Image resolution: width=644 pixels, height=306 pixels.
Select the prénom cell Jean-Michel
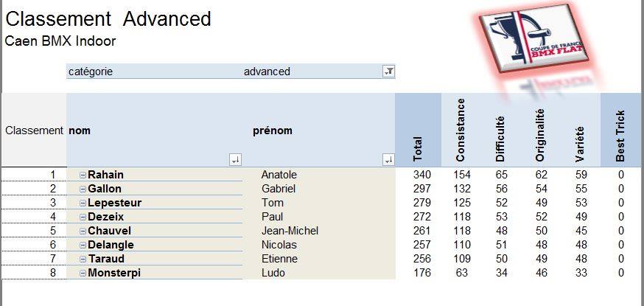tap(290, 231)
